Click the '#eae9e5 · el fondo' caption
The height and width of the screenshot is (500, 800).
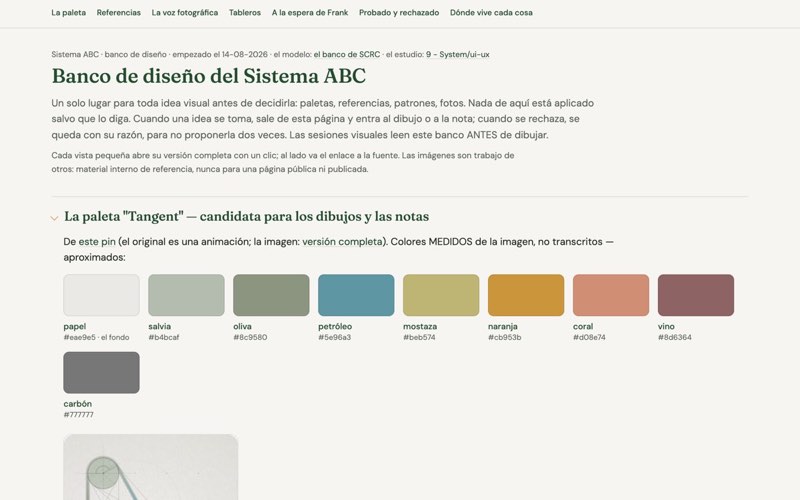point(96,337)
